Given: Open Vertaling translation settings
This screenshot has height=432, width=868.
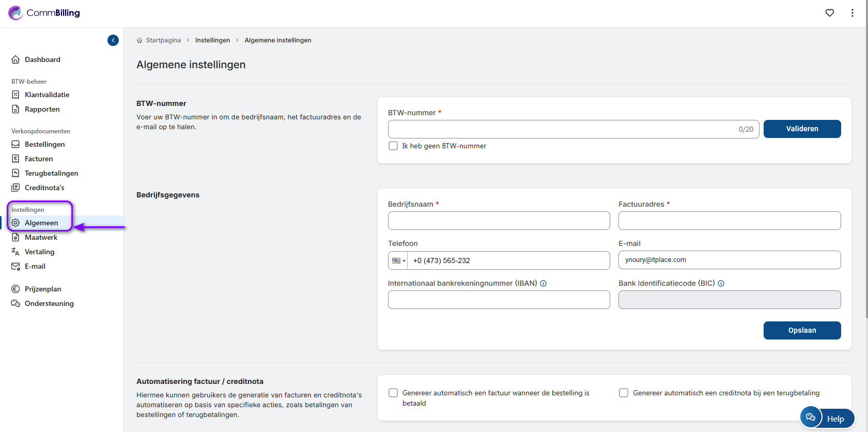Looking at the screenshot, I should coord(39,252).
